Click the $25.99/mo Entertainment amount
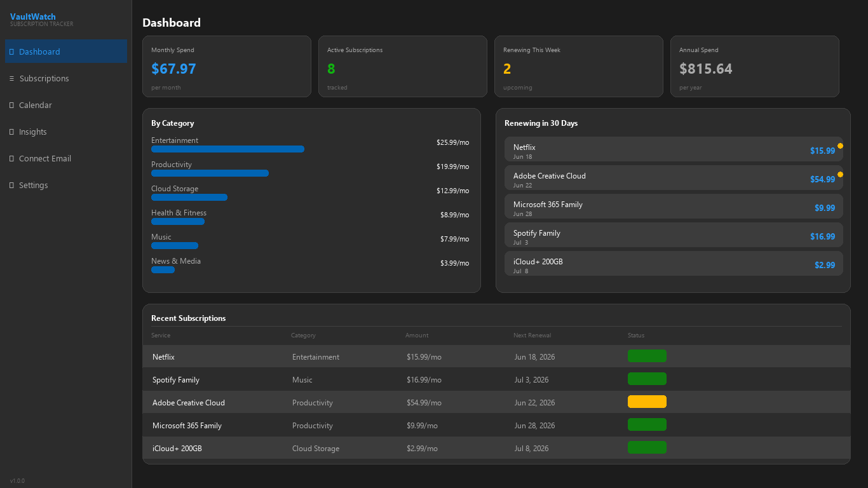Screen dimensions: 868x488 [x=452, y=142]
